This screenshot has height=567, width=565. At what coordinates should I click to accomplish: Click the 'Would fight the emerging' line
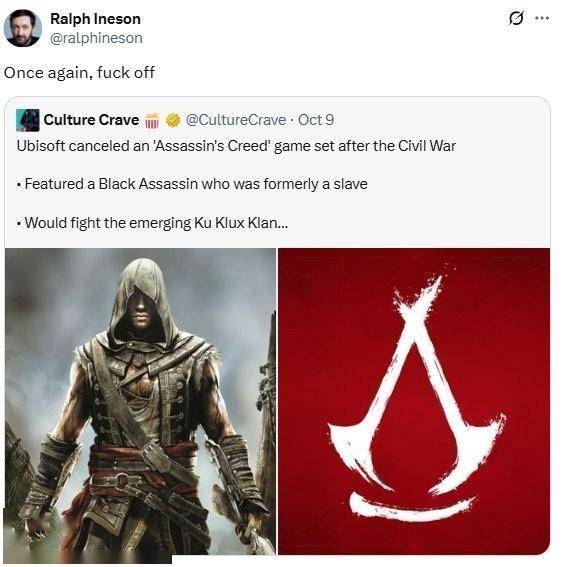[152, 222]
